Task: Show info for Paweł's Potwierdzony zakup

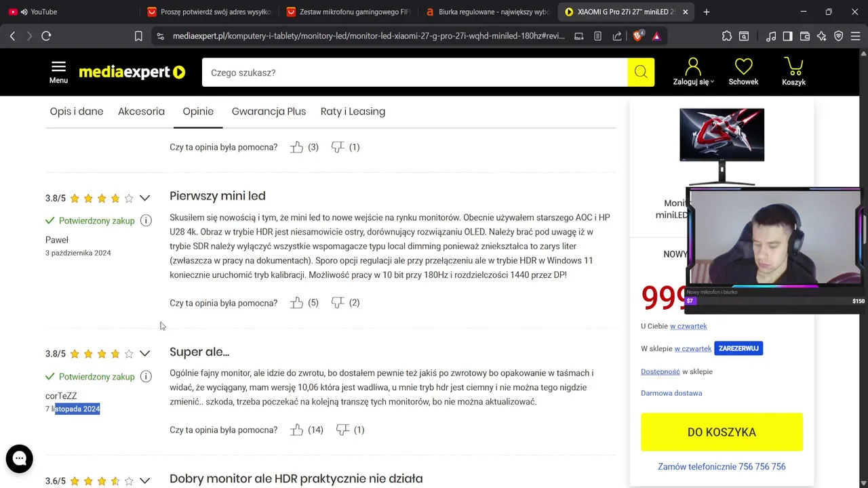Action: point(146,220)
